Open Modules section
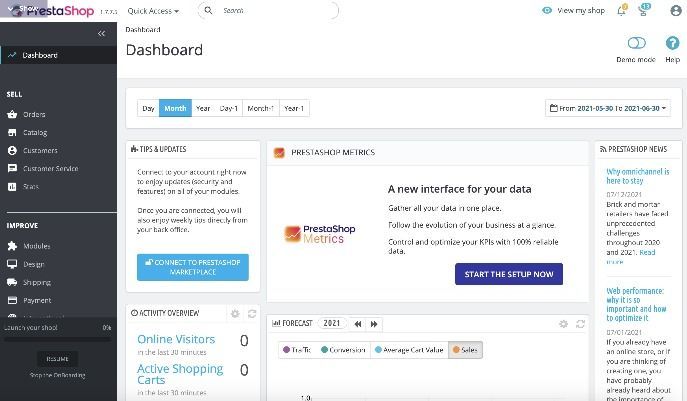The image size is (687, 401). [x=36, y=246]
